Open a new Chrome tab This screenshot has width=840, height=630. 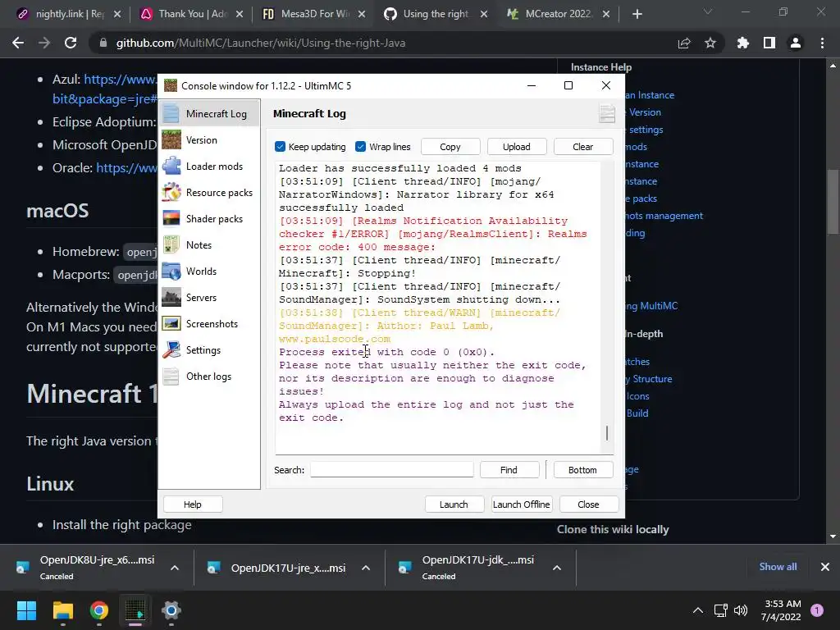click(x=637, y=14)
